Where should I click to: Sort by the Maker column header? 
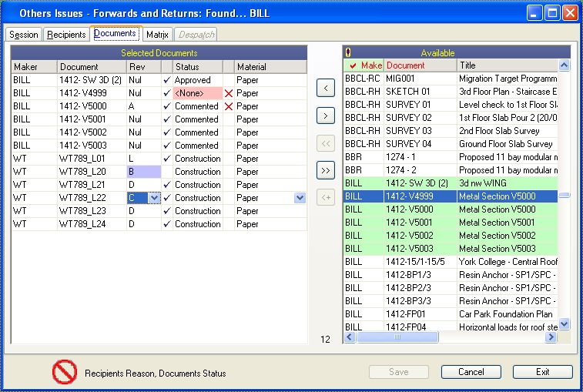tap(34, 67)
